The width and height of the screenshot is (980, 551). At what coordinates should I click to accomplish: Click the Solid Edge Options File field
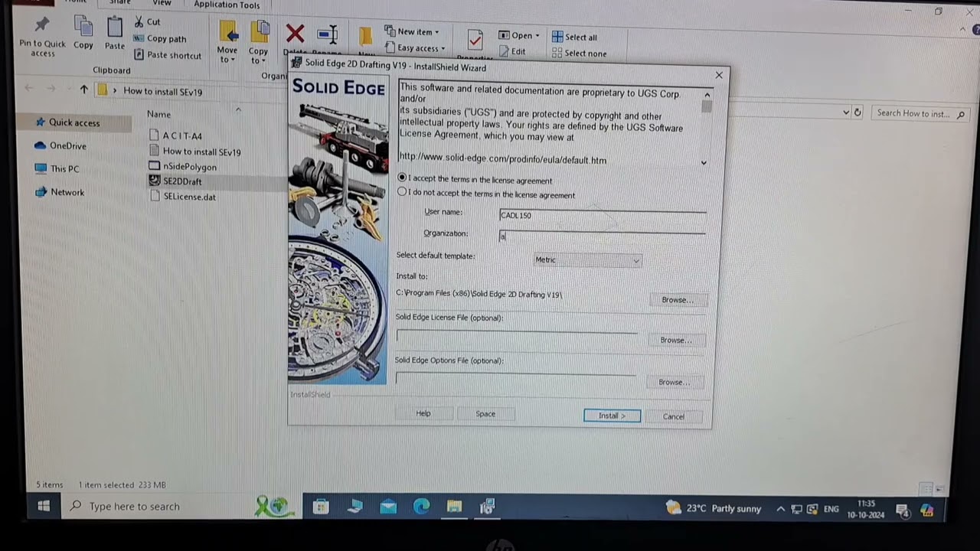[x=515, y=377]
